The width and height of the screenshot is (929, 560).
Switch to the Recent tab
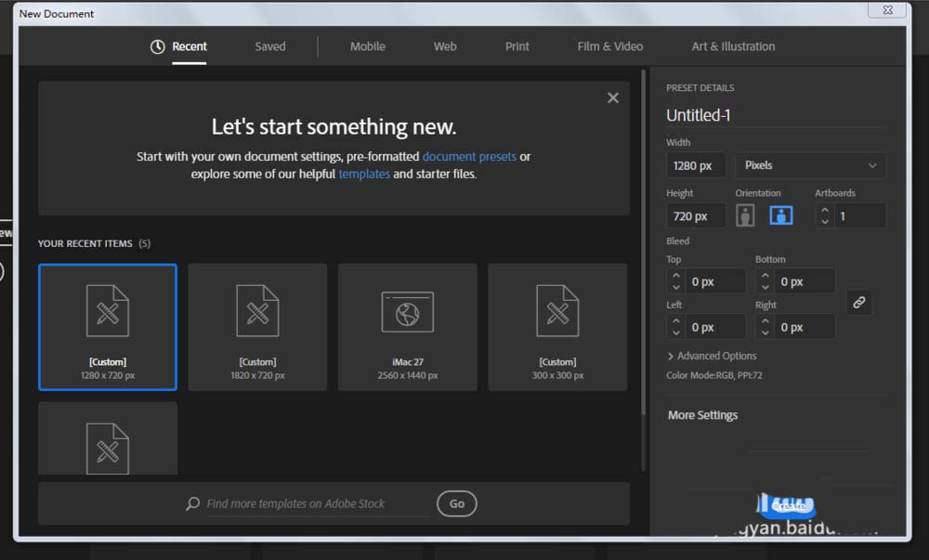pyautogui.click(x=189, y=46)
